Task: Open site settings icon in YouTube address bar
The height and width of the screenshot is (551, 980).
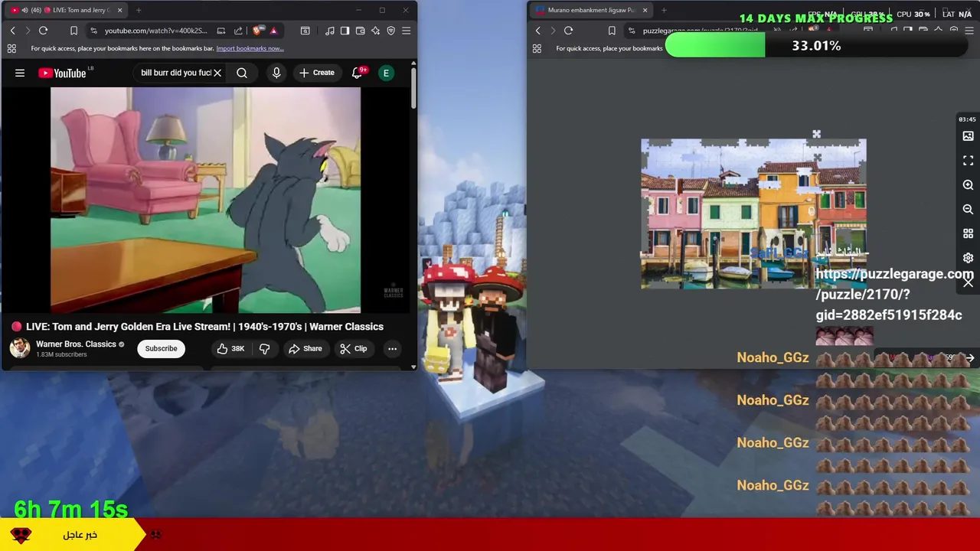Action: click(93, 31)
